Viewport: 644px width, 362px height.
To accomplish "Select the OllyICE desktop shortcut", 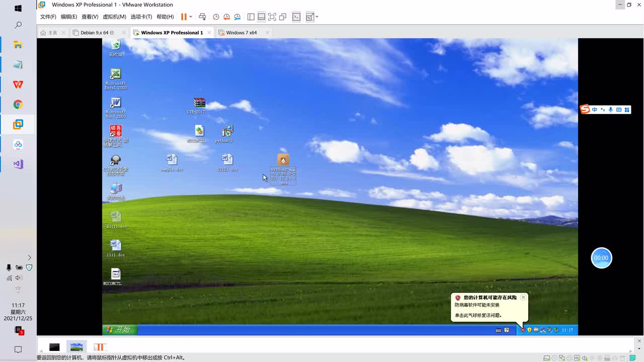I will pos(116,164).
